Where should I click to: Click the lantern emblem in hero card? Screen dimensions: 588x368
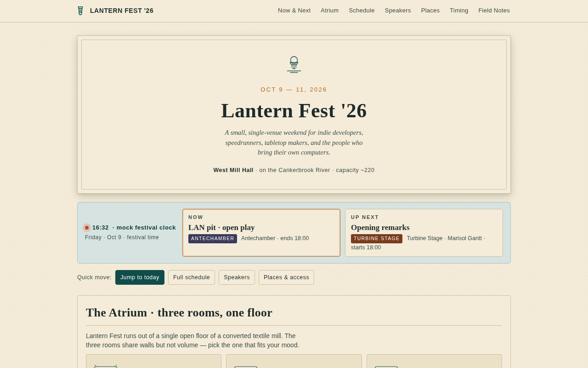tap(294, 65)
